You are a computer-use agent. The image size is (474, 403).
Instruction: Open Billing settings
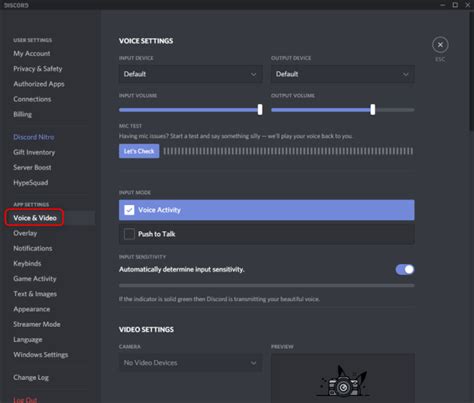tap(22, 114)
